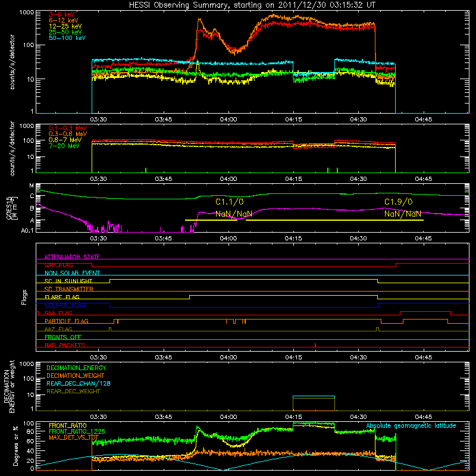Screen dimensions: 476x476
Task: Click the FRONTS_OFF flag label
Action: (63, 337)
